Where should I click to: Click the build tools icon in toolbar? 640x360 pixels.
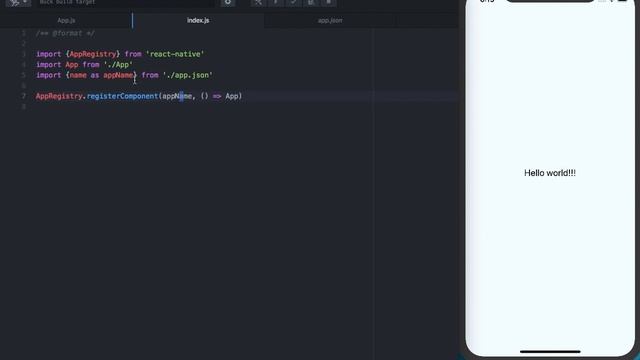258,2
